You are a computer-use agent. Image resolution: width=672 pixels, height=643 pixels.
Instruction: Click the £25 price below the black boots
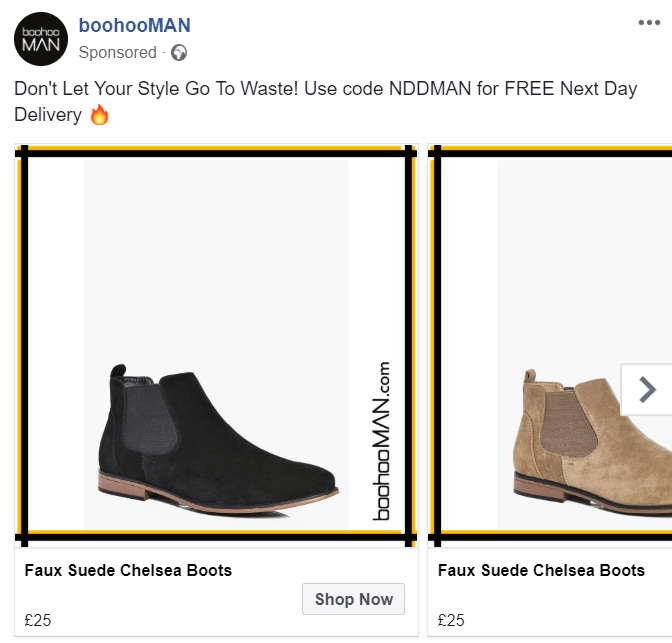(x=38, y=620)
